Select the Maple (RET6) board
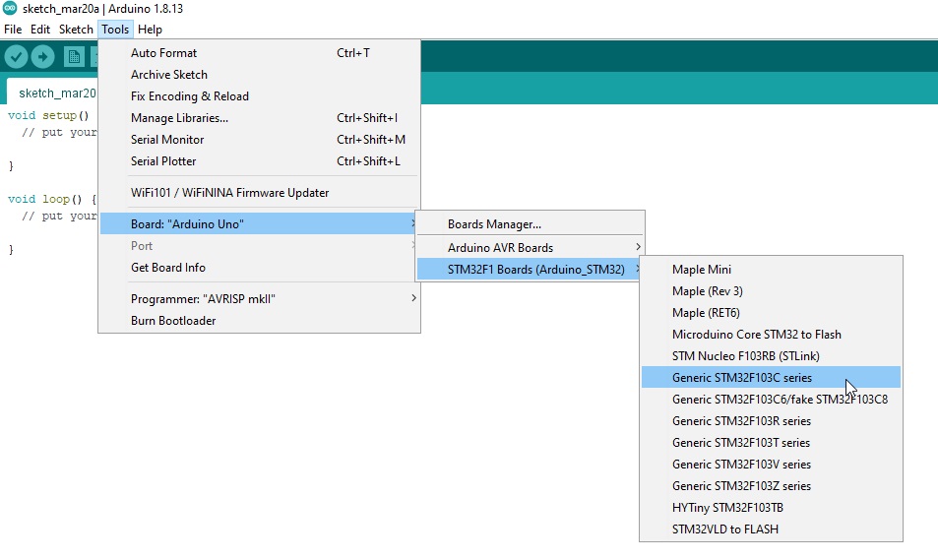Screen dimensions: 938x560 click(771, 312)
